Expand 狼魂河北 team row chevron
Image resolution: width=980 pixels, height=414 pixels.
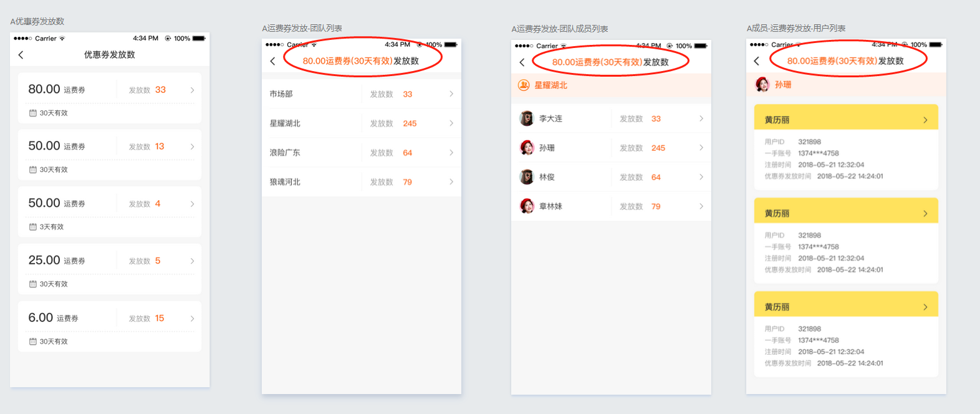(451, 182)
